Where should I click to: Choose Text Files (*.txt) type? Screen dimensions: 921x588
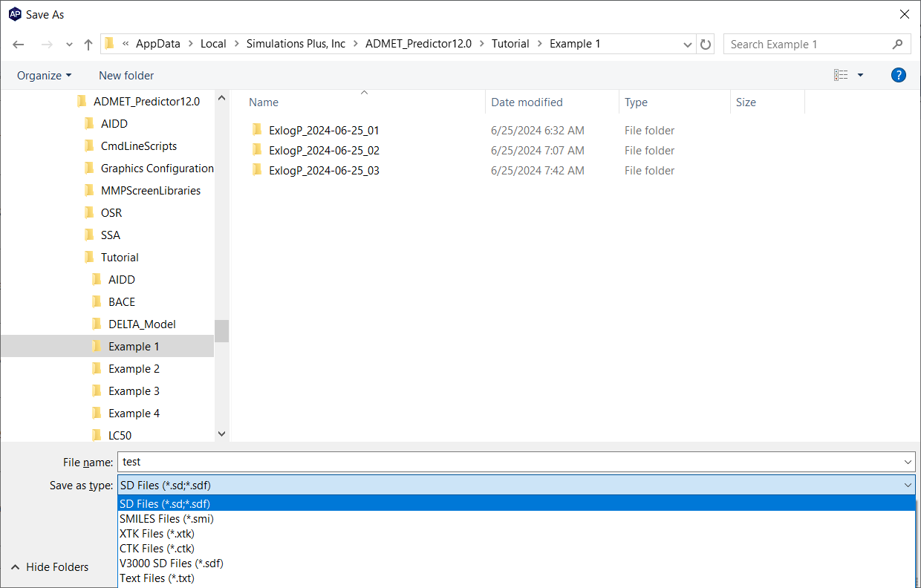(516, 578)
